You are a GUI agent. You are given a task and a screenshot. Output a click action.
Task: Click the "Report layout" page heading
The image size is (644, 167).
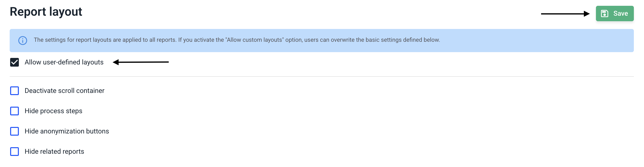click(46, 12)
